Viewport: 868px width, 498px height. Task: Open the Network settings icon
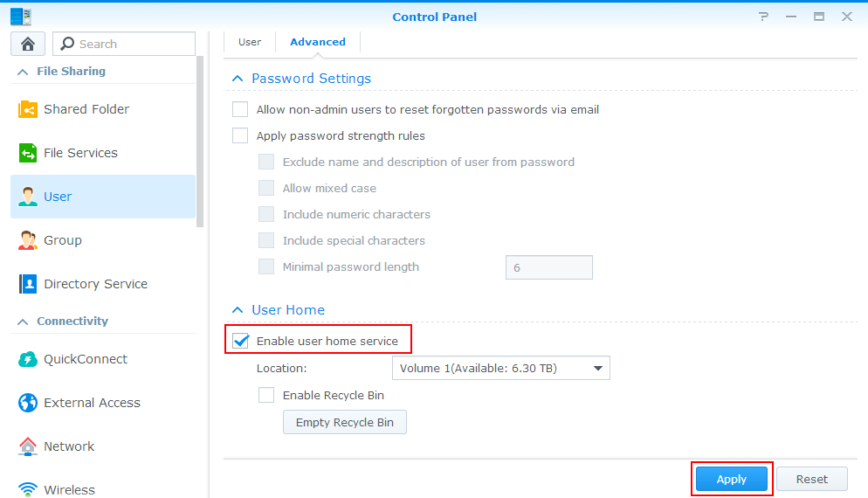[28, 446]
